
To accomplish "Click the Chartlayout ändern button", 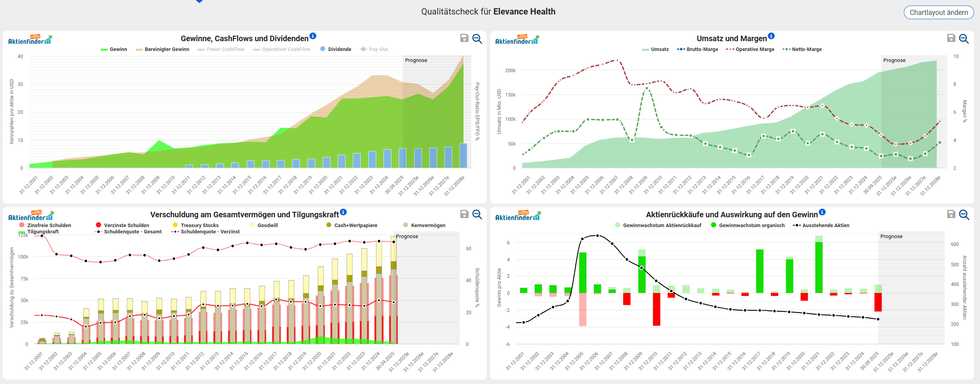I will point(938,13).
